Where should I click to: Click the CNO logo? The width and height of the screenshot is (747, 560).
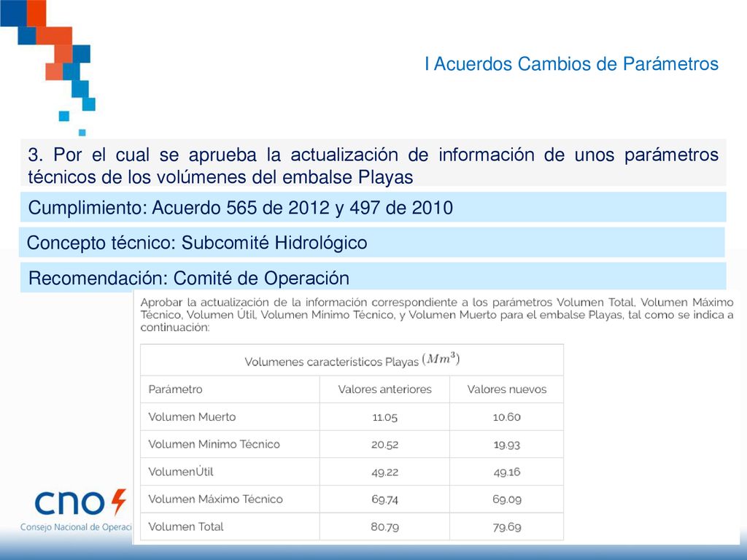tap(80, 503)
